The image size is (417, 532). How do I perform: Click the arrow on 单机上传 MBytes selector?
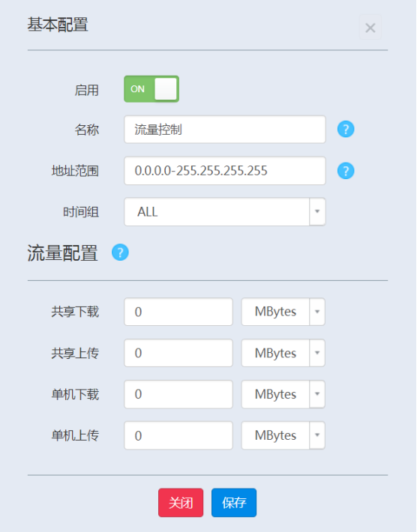[317, 435]
